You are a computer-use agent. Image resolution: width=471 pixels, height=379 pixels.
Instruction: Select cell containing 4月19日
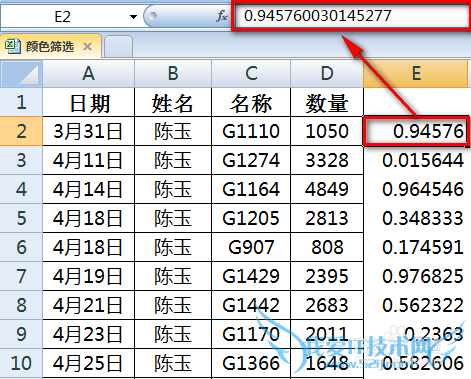click(x=89, y=276)
